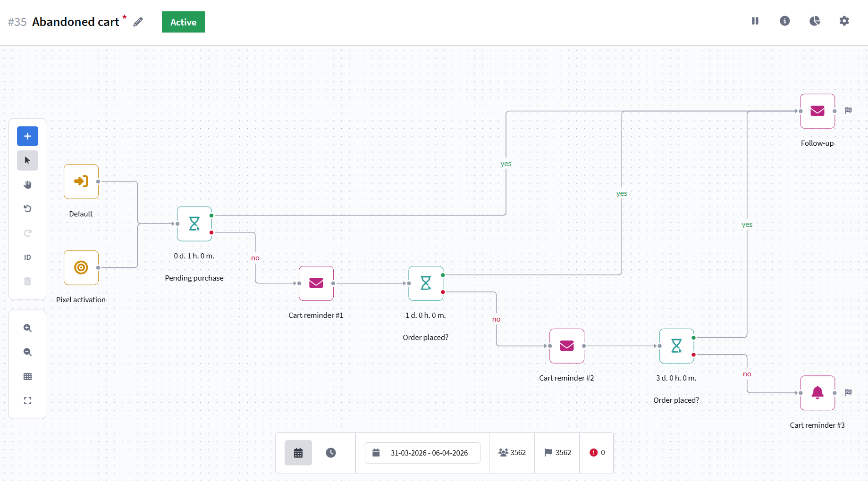Screen dimensions: 868x481
Task: Click the Active status button
Action: pos(183,22)
